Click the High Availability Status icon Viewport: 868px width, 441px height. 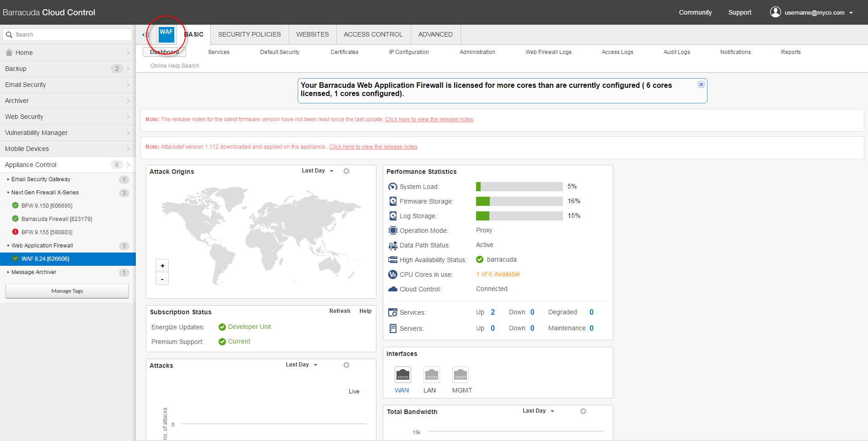(393, 260)
